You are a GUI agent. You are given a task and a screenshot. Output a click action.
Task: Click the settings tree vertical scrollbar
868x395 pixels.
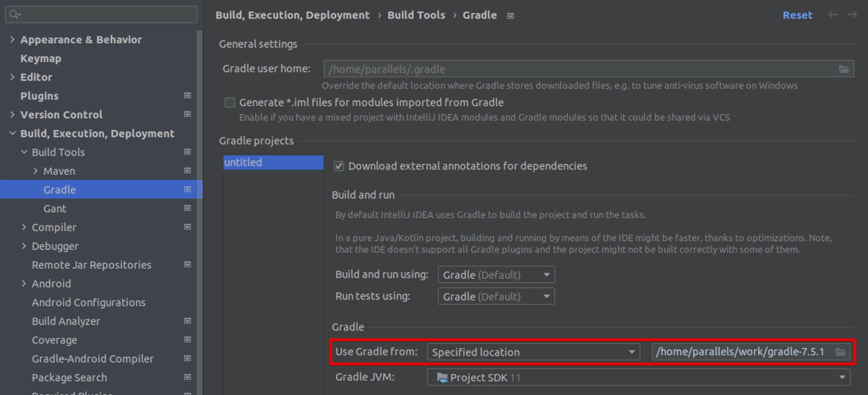click(199, 212)
